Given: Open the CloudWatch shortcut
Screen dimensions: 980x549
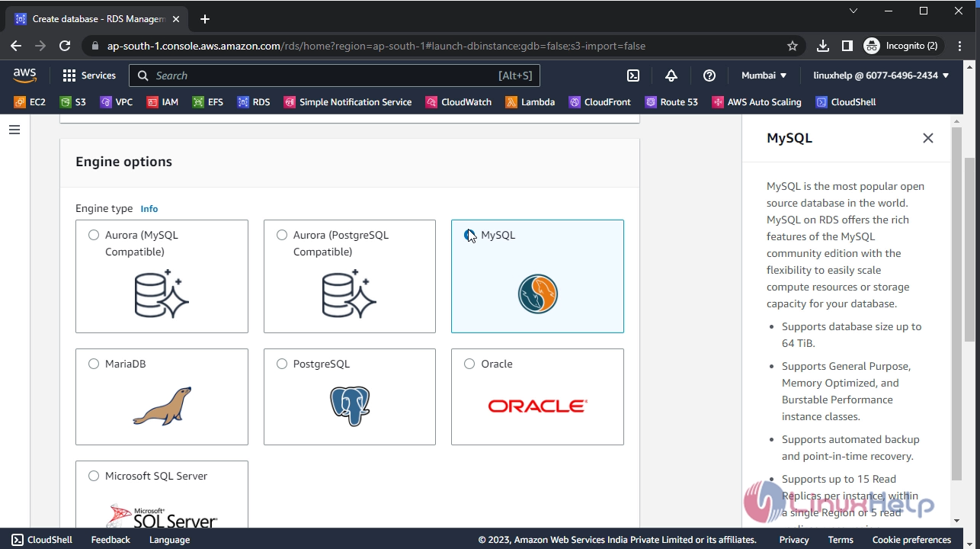Looking at the screenshot, I should tap(459, 102).
